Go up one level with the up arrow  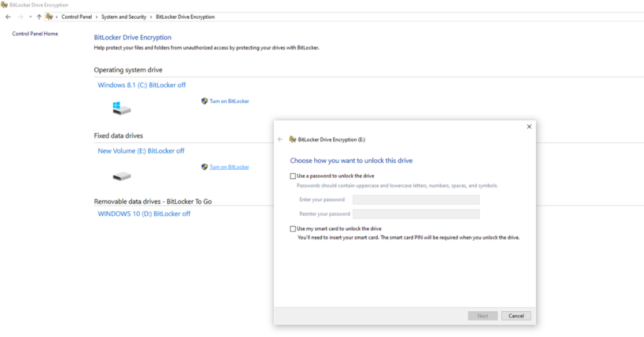click(39, 17)
